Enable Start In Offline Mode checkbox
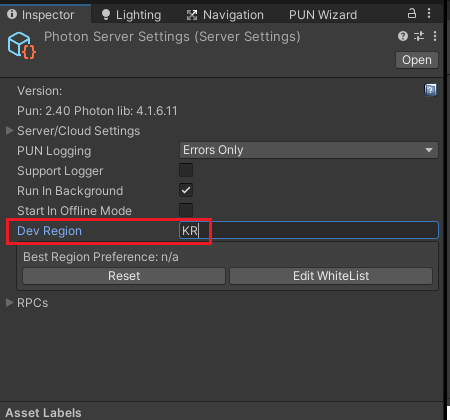450x420 pixels. click(186, 210)
